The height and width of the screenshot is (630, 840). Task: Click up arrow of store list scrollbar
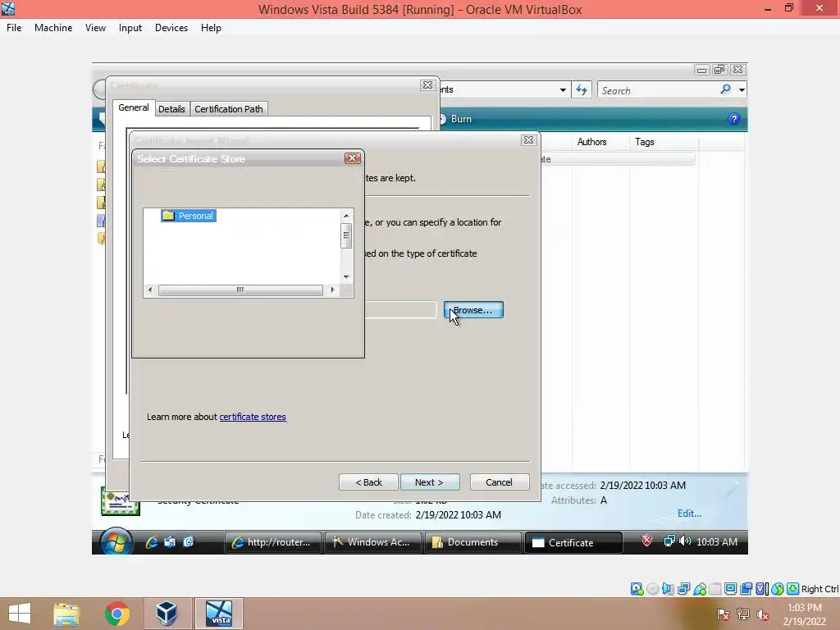coord(346,216)
